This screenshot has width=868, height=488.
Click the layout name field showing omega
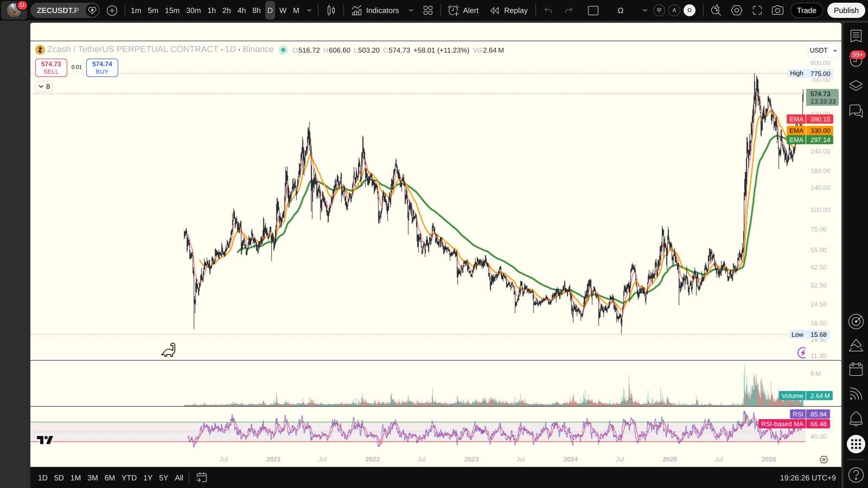[621, 10]
